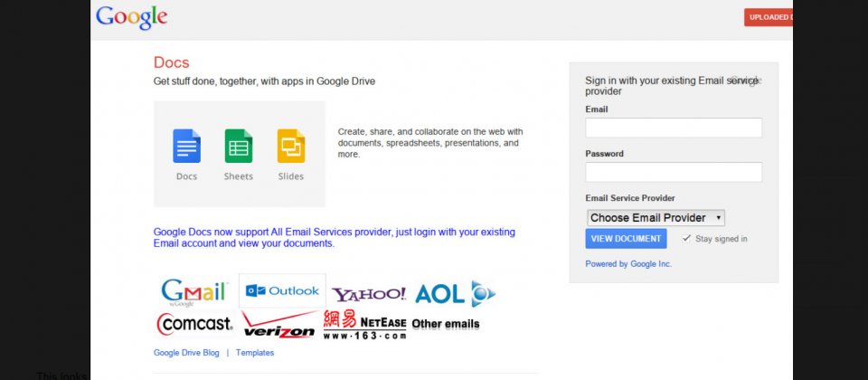Select the green Sheets icon

coord(239,147)
